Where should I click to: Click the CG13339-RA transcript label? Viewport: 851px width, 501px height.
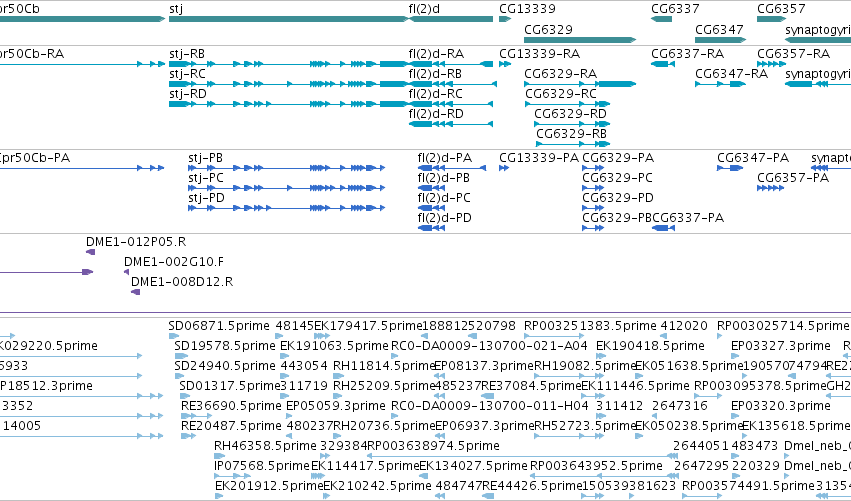539,54
